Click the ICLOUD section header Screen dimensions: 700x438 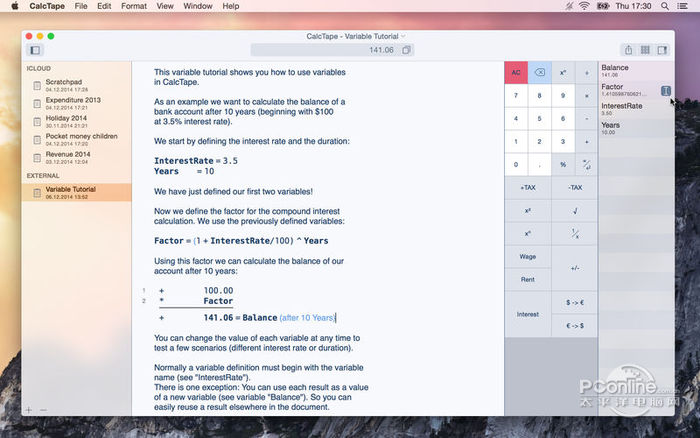pyautogui.click(x=38, y=68)
